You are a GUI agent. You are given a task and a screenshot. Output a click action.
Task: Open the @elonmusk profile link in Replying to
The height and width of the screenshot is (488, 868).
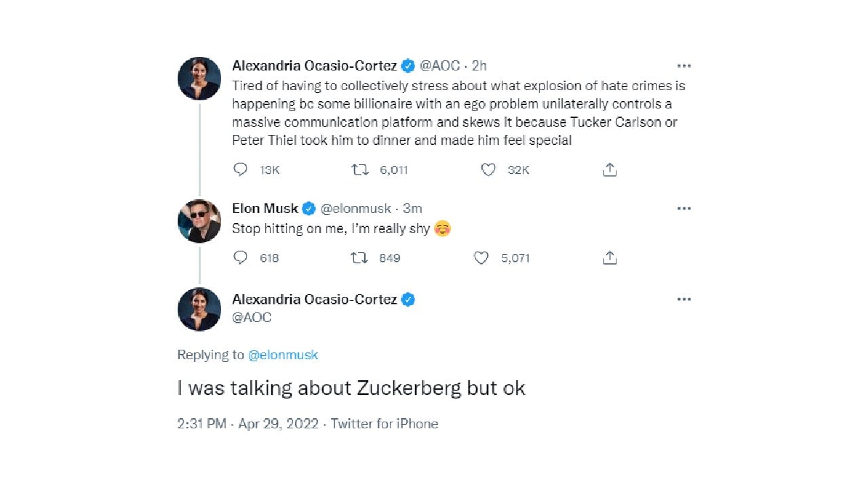[x=283, y=354]
